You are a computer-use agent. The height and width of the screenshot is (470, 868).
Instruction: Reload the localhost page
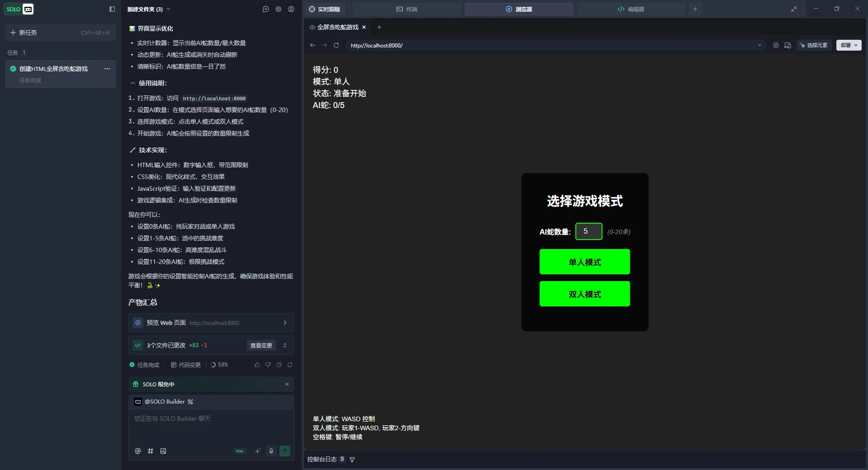336,45
